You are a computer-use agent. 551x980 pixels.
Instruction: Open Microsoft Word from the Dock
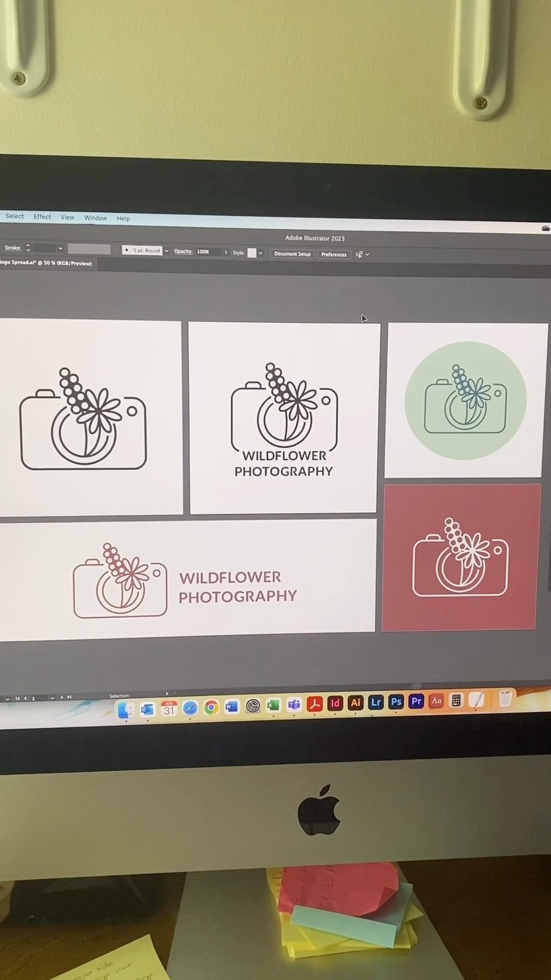pyautogui.click(x=231, y=706)
